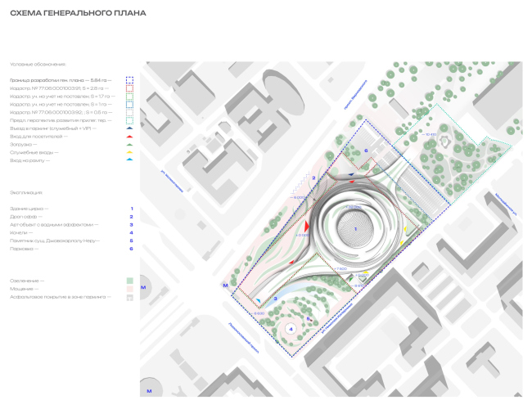
Task: Select the red dotted cadastral square in legend
Action: tap(130, 88)
